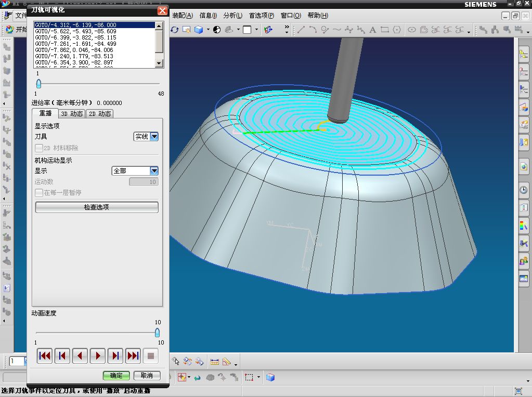Close the 刀轨可视化 dialog
The height and width of the screenshot is (397, 532).
(162, 10)
